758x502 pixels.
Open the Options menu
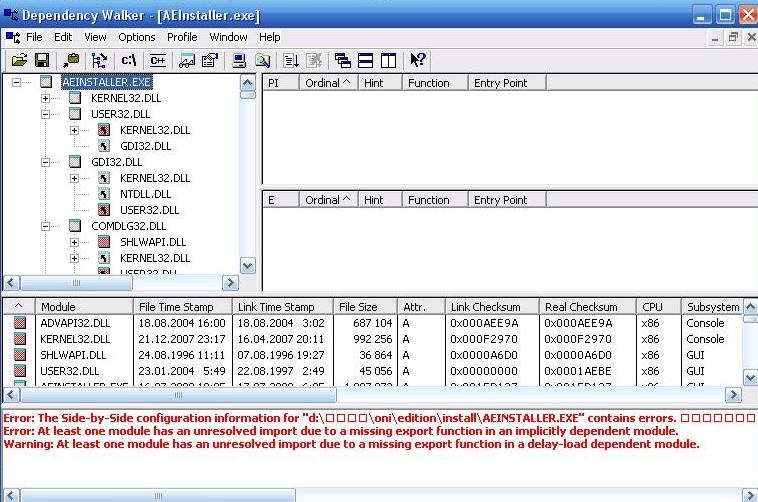[136, 37]
